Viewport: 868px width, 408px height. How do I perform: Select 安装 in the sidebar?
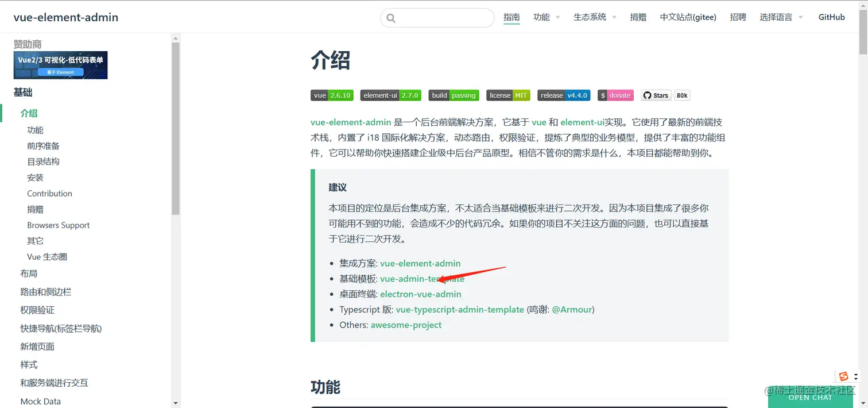tap(35, 178)
